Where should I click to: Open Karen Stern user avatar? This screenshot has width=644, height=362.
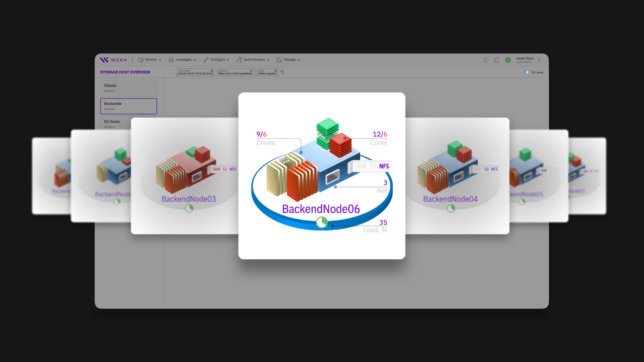[x=539, y=60]
